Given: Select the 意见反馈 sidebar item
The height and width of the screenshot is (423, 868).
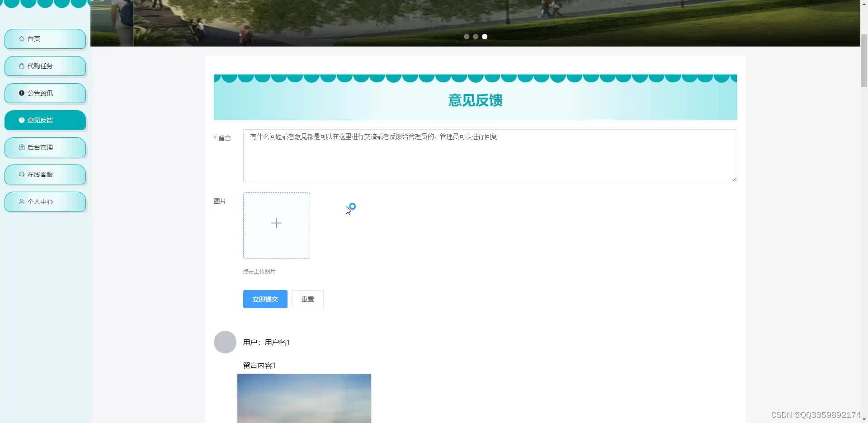Looking at the screenshot, I should pos(45,120).
